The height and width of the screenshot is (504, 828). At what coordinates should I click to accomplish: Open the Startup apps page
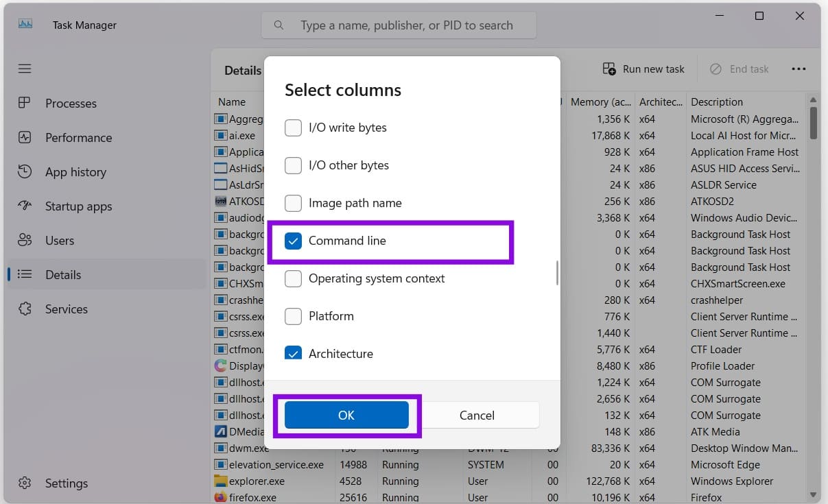(x=106, y=206)
